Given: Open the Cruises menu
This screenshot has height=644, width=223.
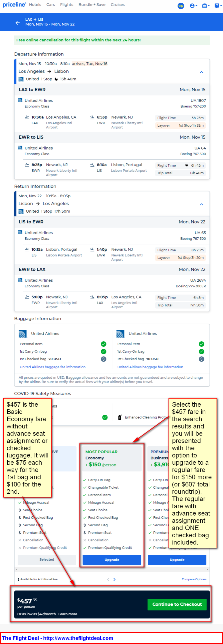Looking at the screenshot, I should [x=117, y=5].
